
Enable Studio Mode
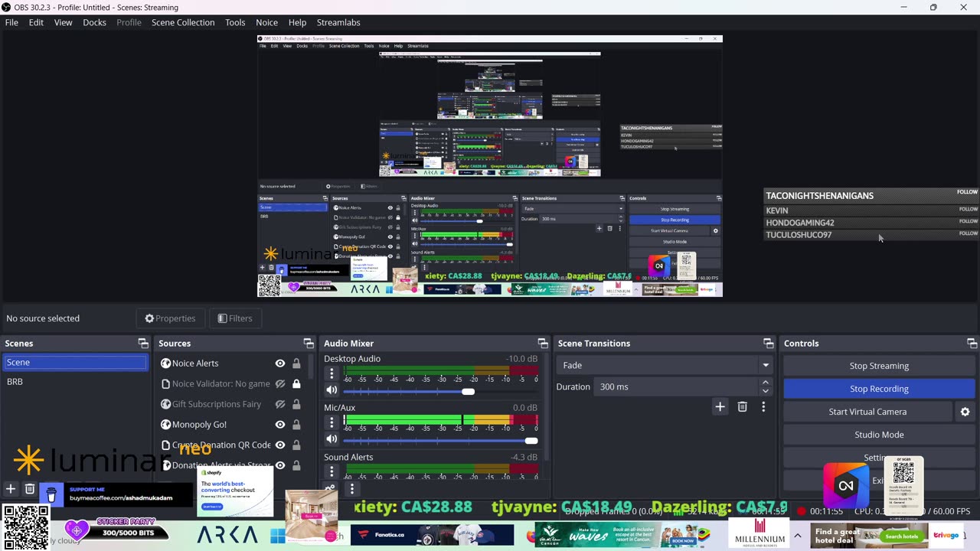click(x=879, y=435)
